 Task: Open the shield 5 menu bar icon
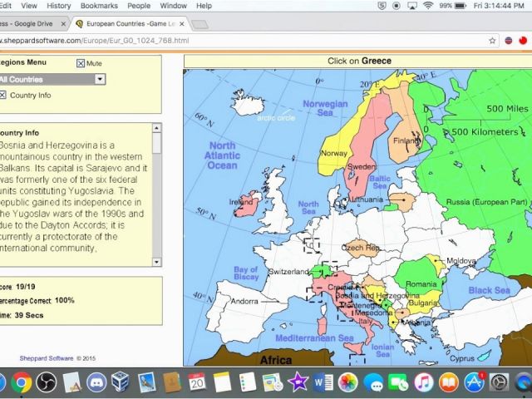point(382,6)
